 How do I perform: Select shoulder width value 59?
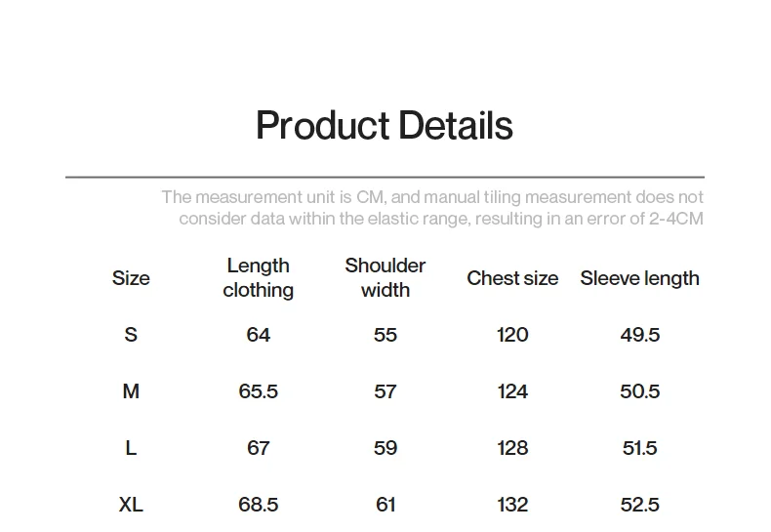point(385,448)
